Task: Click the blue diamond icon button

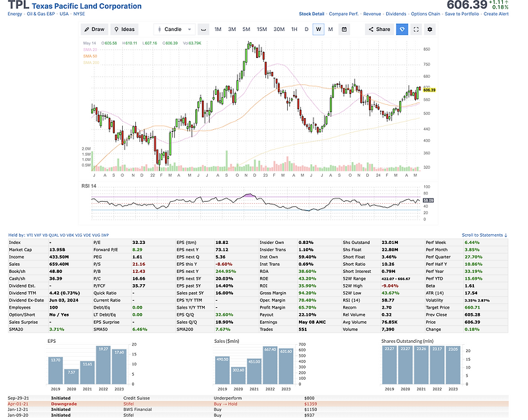Action: point(402,29)
